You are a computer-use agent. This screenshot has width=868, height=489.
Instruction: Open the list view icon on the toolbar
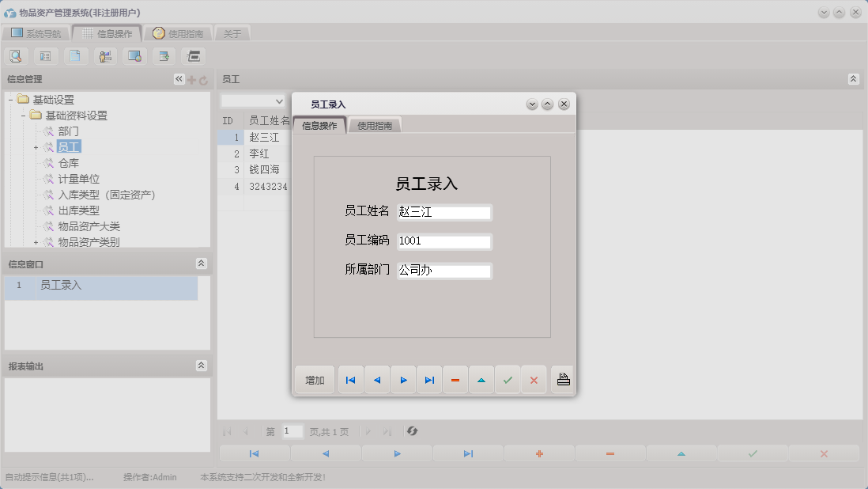[44, 55]
